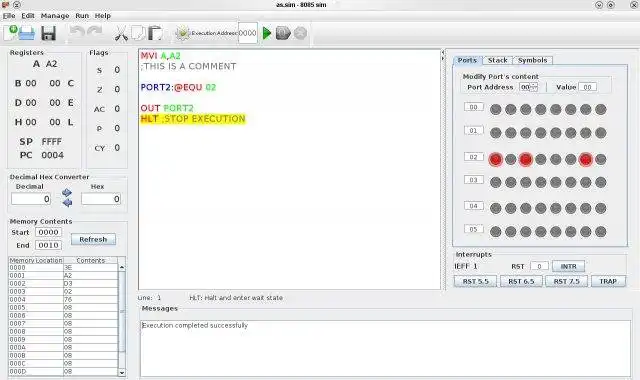
Task: Convert decimal to hex with right arrow
Action: click(67, 192)
